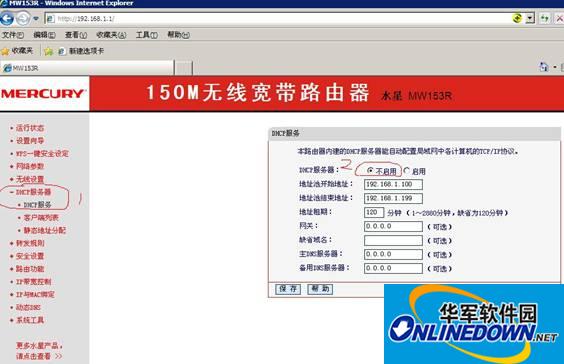Open the 查看 menu
The width and height of the screenshot is (564, 364).
tap(76, 35)
